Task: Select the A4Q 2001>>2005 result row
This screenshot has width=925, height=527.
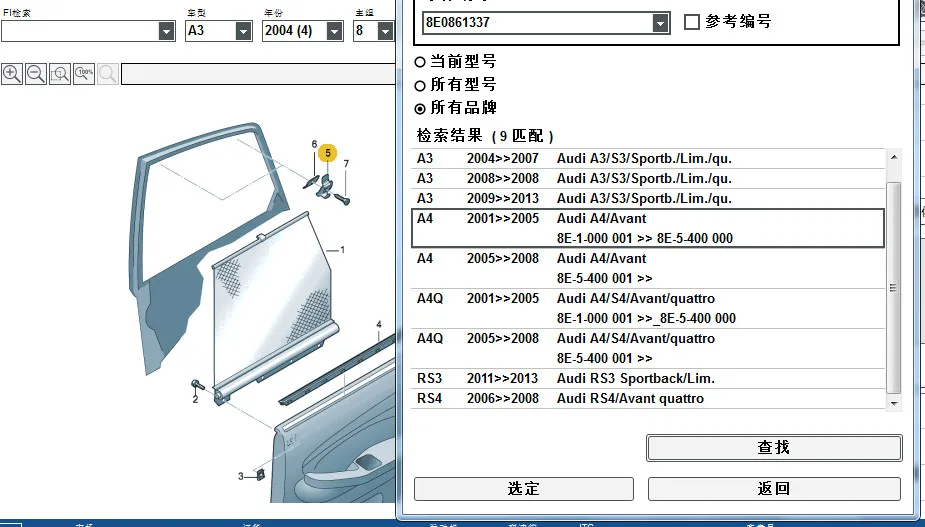Action: [648, 308]
